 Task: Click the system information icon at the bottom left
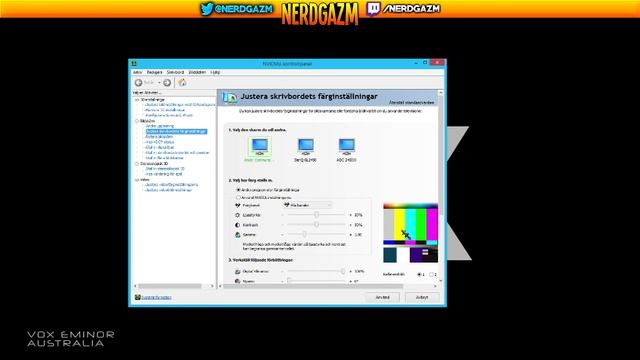tap(138, 297)
